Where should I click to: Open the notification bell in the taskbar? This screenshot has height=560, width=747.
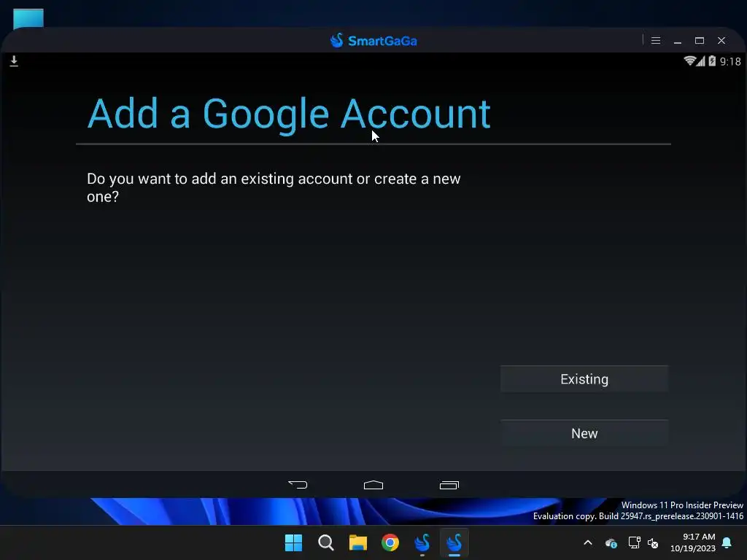pyautogui.click(x=727, y=542)
